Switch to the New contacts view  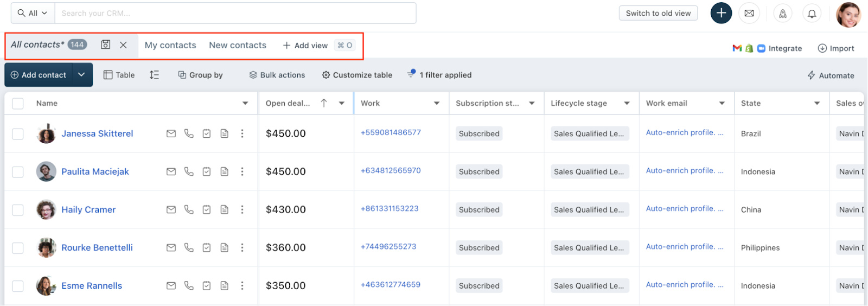(x=238, y=45)
